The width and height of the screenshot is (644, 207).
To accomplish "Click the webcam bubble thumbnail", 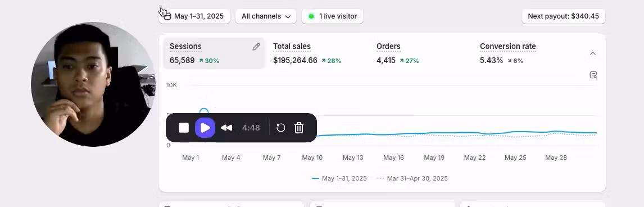I will [x=93, y=84].
